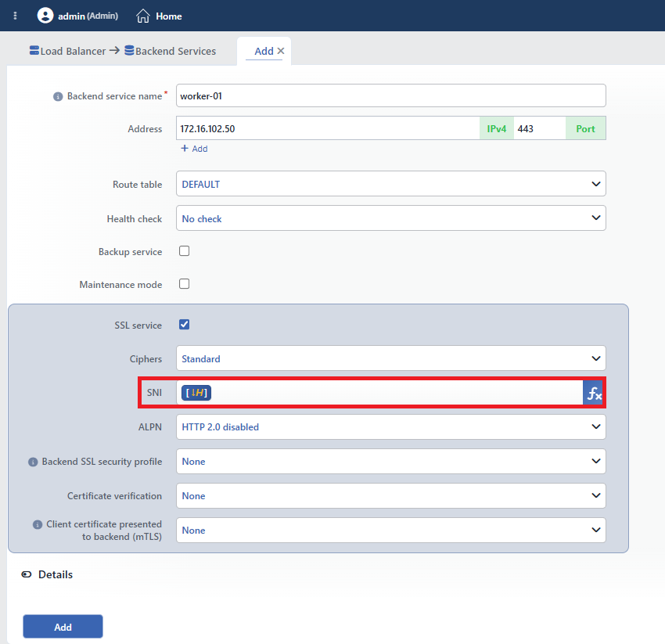Click plus icon to add address
Image resolution: width=665 pixels, height=644 pixels.
click(x=185, y=149)
